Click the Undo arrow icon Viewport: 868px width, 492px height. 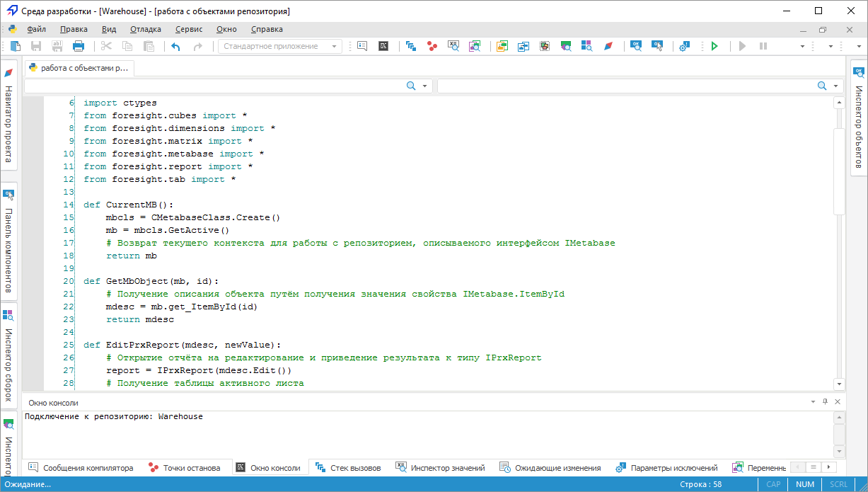175,46
